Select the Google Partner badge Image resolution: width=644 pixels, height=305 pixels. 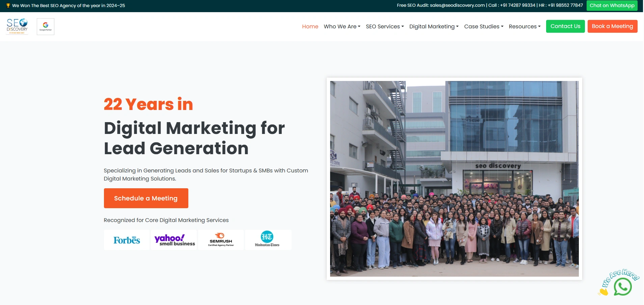coord(45,26)
